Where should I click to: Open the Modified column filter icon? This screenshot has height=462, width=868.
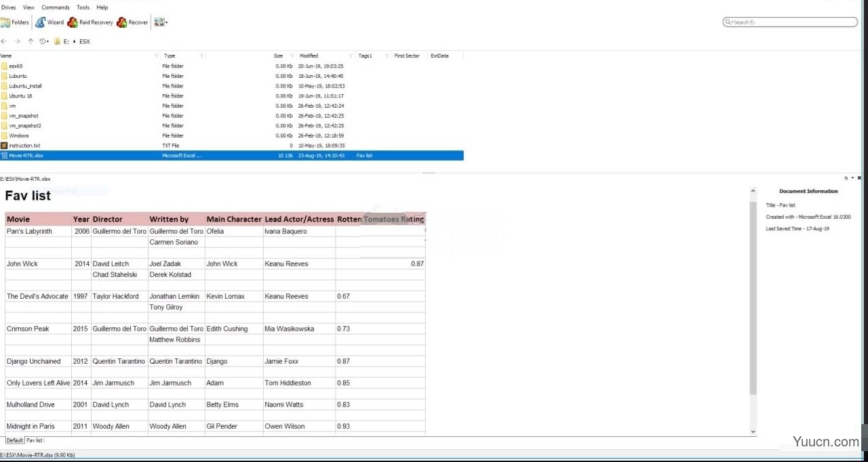[x=351, y=56]
